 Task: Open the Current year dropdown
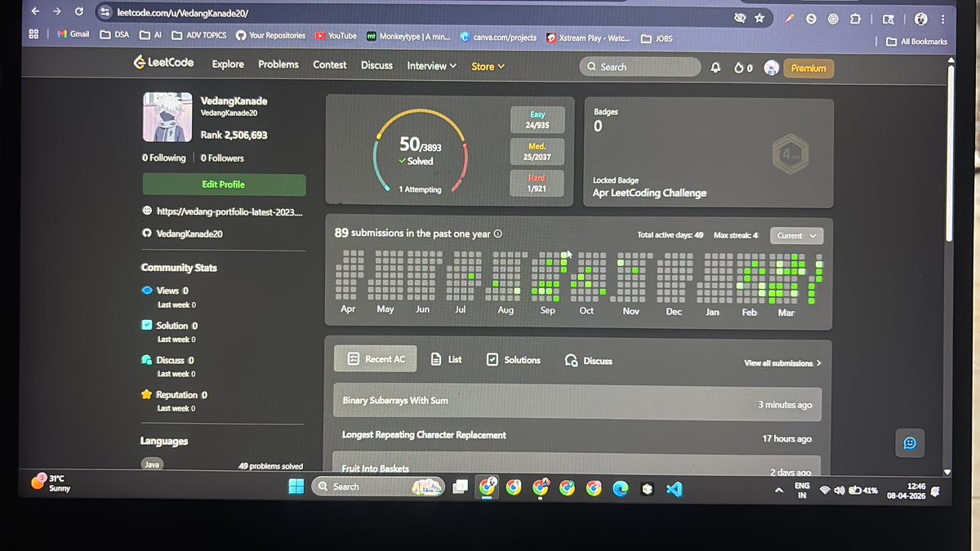[796, 235]
